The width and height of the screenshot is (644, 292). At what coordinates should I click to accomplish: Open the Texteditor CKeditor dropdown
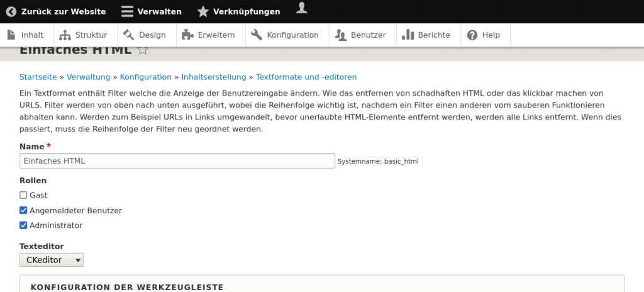click(52, 259)
